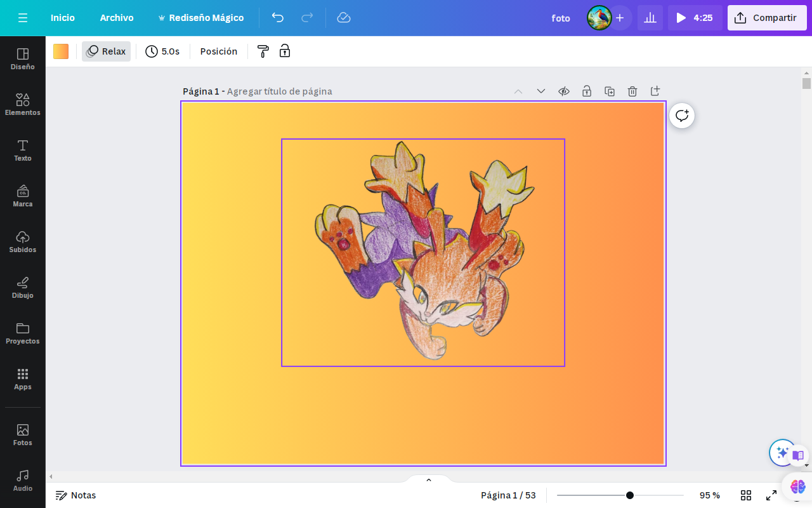Click the Página 1 / 53 indicator

click(x=508, y=495)
